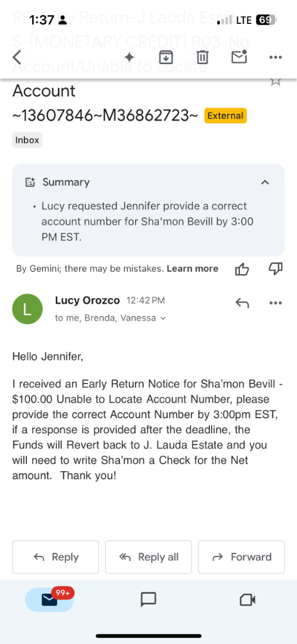This screenshot has width=297, height=644.
Task: Open top bar three-dot menu
Action: (276, 57)
